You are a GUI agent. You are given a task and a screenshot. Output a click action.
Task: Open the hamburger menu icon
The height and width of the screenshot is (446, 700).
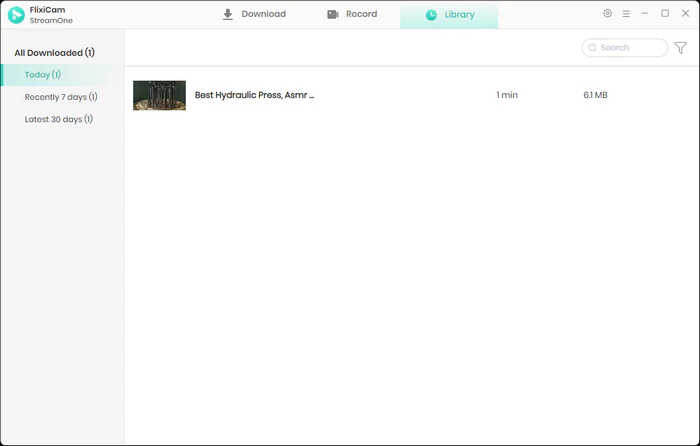coord(626,14)
